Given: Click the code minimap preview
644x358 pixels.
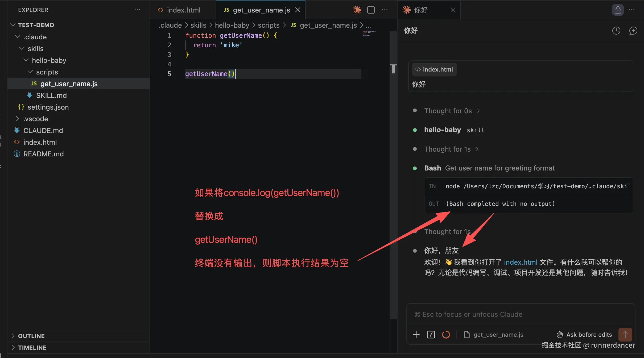Looking at the screenshot, I should (369, 34).
